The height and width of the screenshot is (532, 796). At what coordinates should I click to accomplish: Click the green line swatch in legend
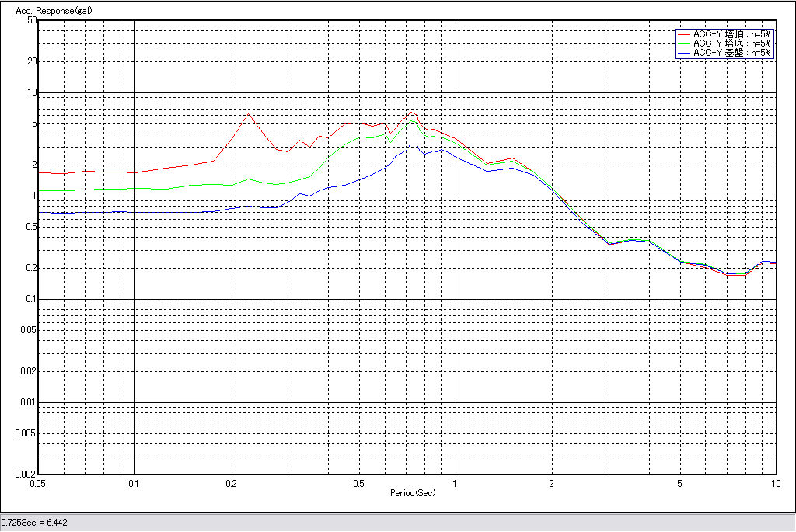(684, 43)
